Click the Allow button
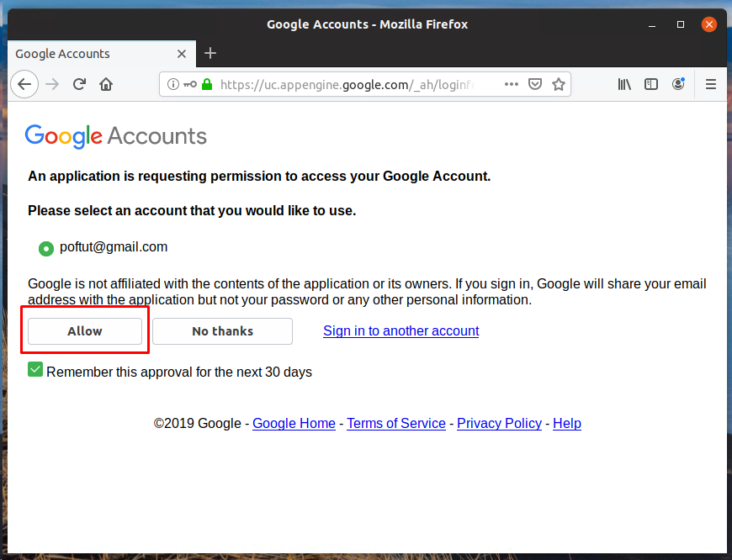Screen dimensions: 732x560 click(85, 331)
